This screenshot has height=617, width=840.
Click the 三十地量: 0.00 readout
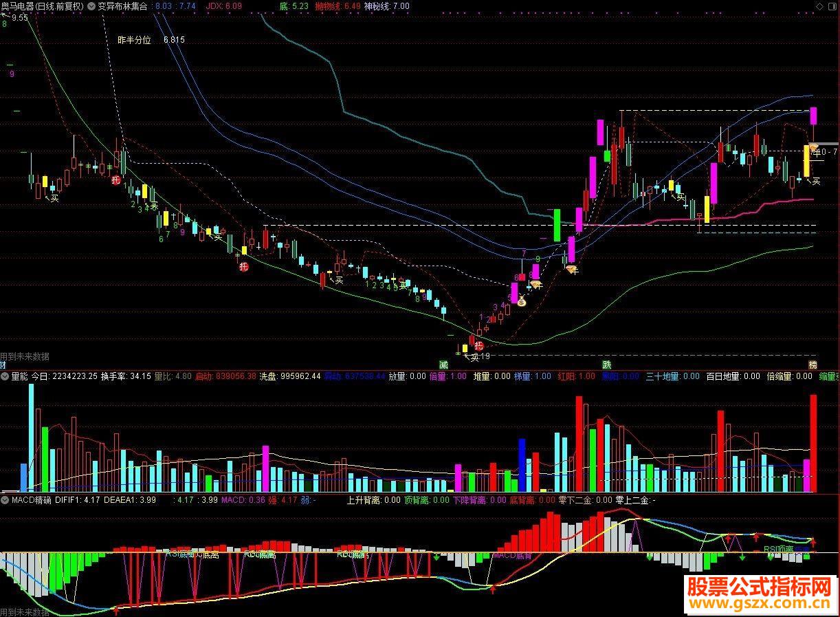click(x=672, y=377)
